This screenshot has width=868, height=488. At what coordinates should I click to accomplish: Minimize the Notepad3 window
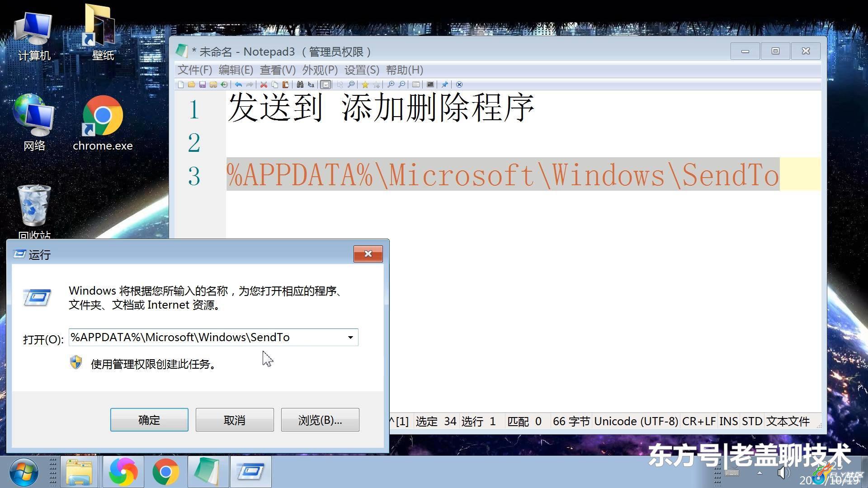(745, 51)
